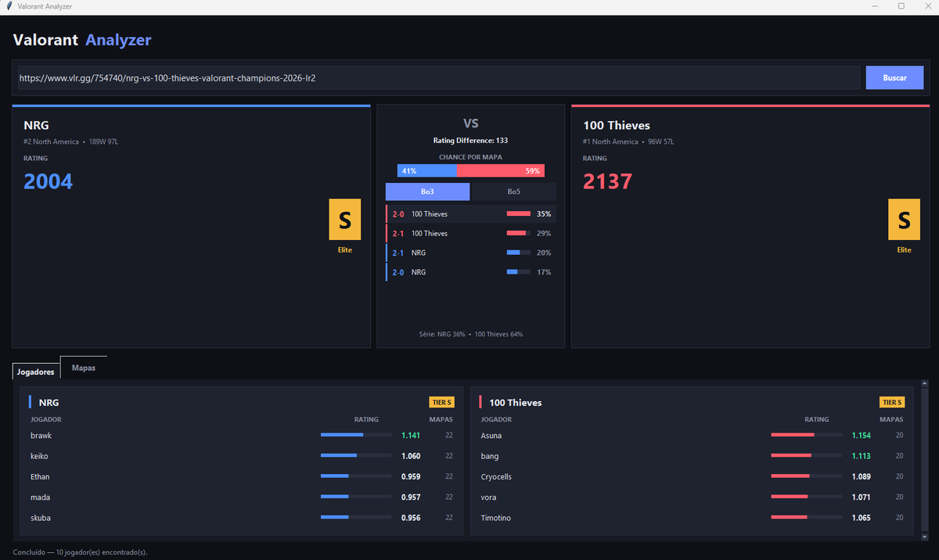Click the #1 North America 96W 57L record
The width and height of the screenshot is (939, 560).
pos(628,142)
